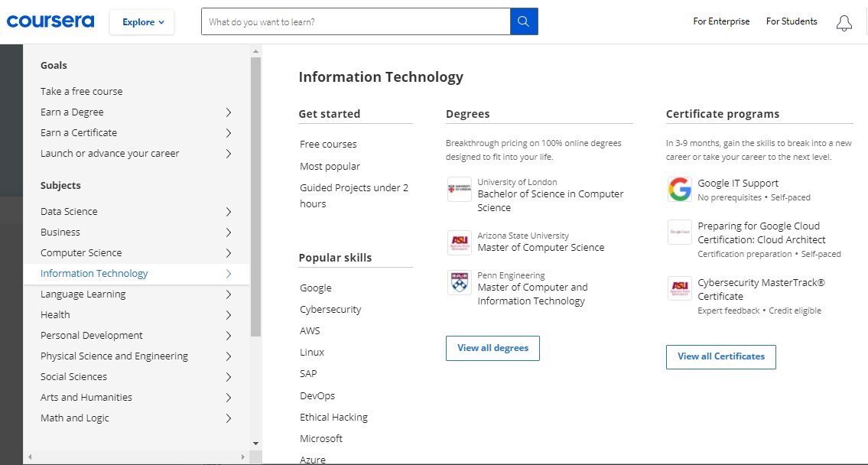Click View all degrees button

coord(493,348)
